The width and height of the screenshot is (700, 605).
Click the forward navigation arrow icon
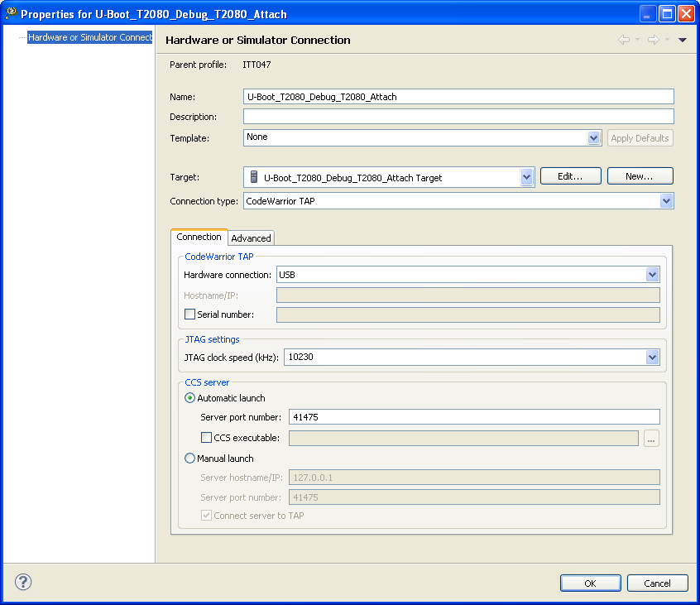(x=653, y=40)
